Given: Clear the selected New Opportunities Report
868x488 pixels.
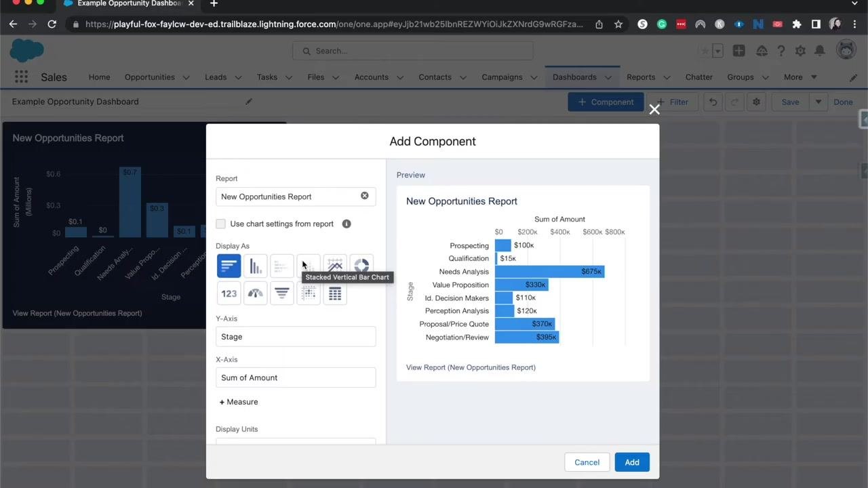Looking at the screenshot, I should pos(365,196).
